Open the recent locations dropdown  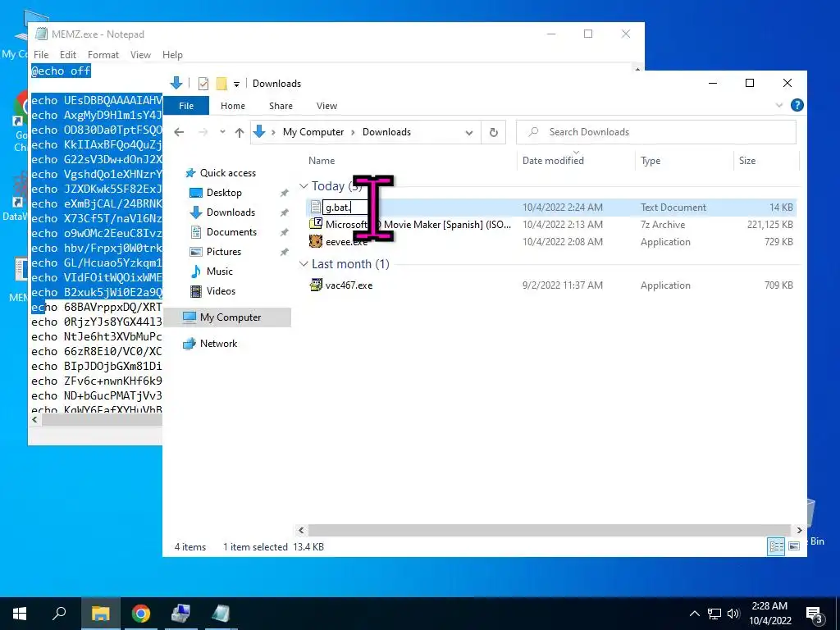point(222,132)
